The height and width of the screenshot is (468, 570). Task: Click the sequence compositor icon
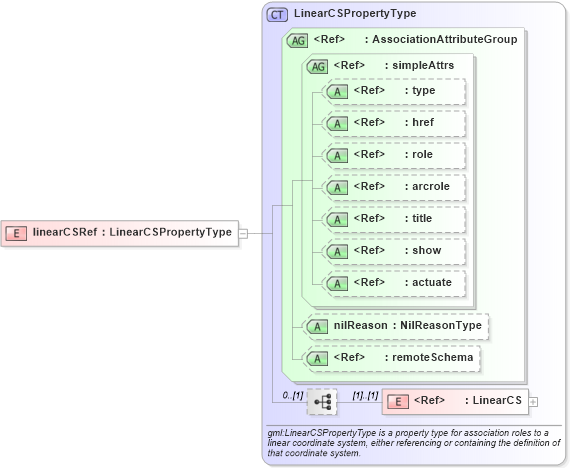(322, 402)
